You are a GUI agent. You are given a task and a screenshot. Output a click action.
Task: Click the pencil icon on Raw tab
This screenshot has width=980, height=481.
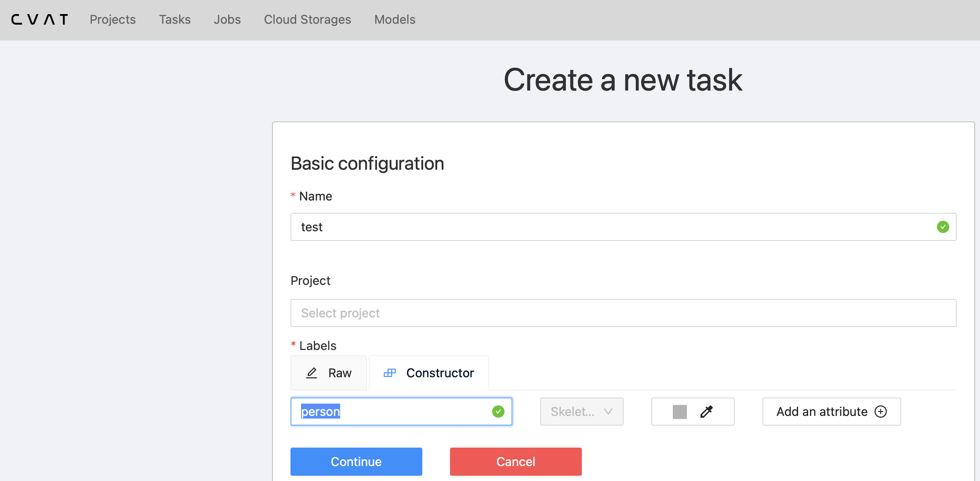(x=312, y=373)
